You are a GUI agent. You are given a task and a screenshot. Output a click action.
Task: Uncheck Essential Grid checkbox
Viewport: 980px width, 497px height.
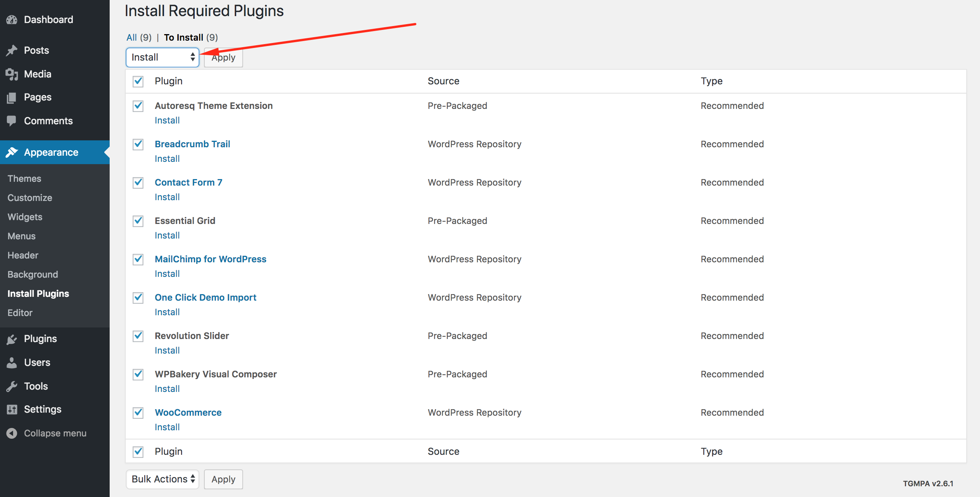138,221
